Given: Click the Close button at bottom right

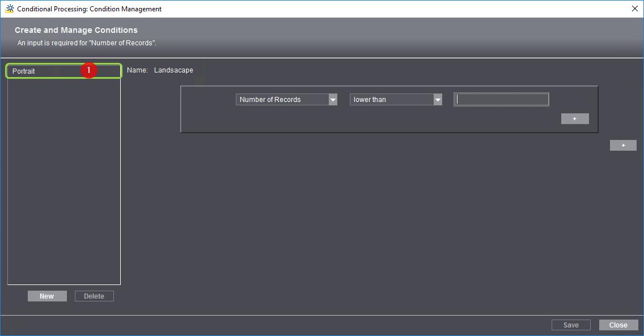Looking at the screenshot, I should click(x=618, y=325).
